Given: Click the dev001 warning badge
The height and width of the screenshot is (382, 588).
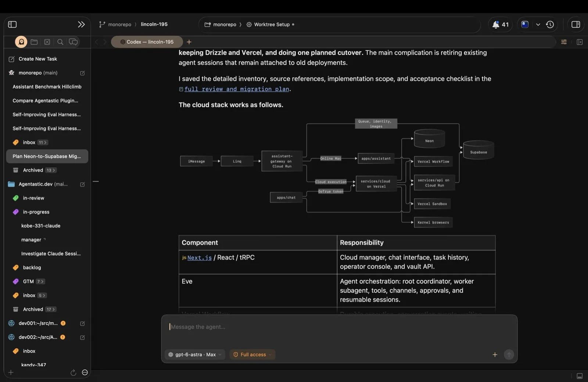Looking at the screenshot, I should pos(63,323).
